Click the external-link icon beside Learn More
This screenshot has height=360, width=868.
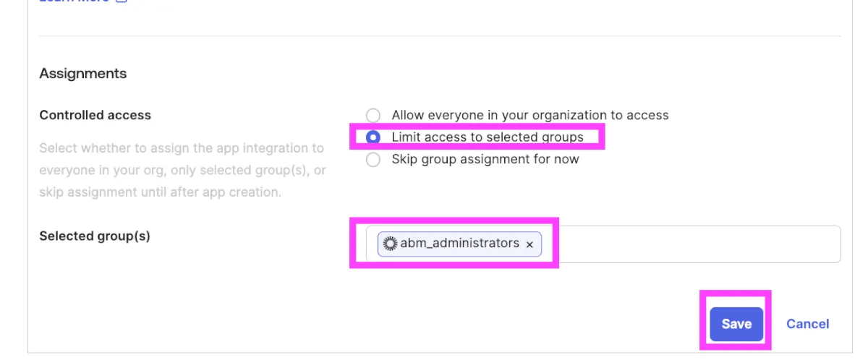[122, 1]
